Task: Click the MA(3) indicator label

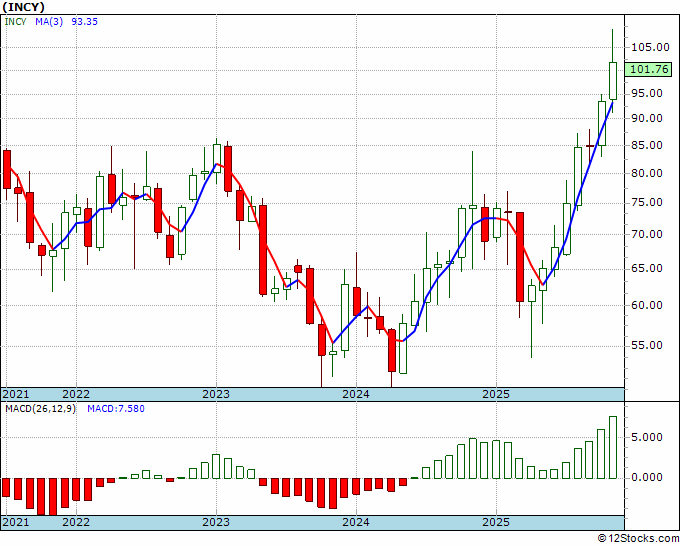Action: [49, 21]
